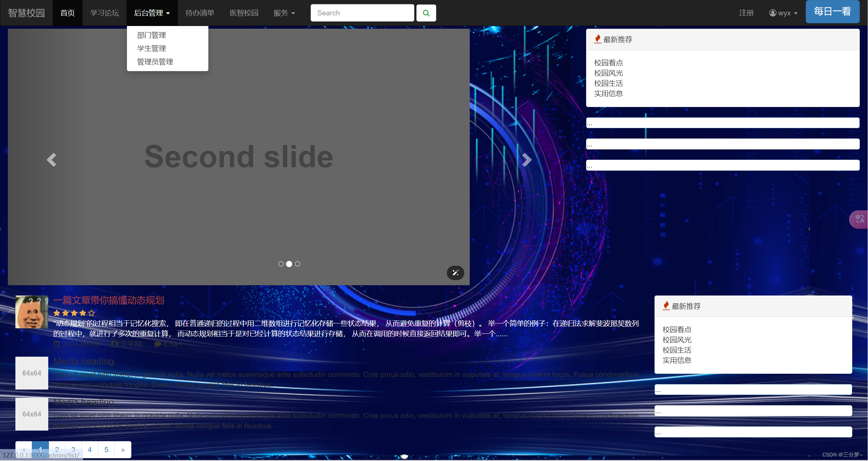Select the second carousel indicator dot
868x461 pixels.
click(289, 264)
